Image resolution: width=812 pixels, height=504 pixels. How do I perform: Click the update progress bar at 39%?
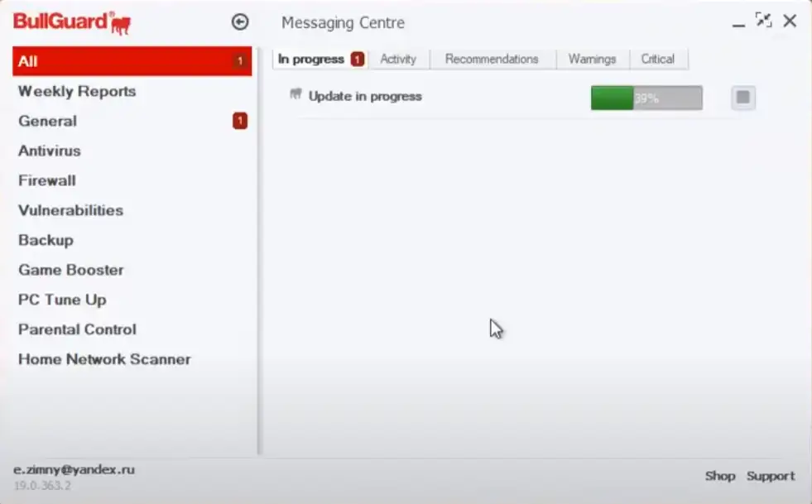coord(646,98)
